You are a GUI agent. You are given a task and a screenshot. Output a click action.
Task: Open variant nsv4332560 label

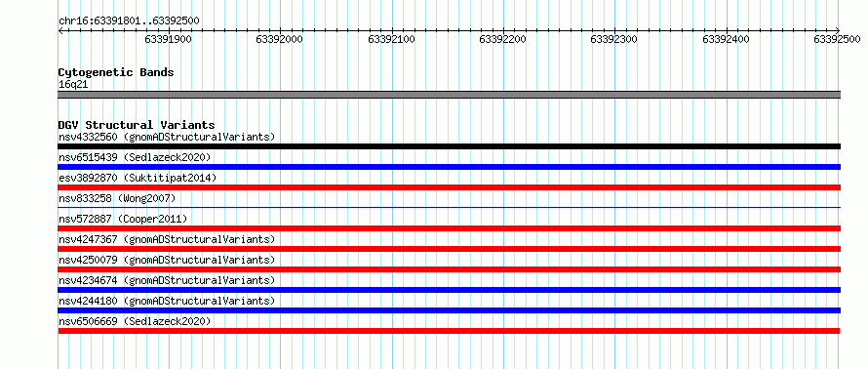167,137
